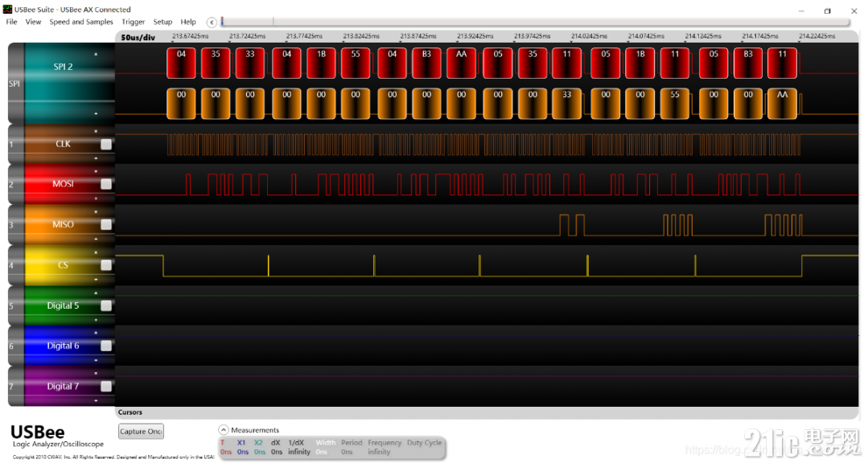This screenshot has height=463, width=868.
Task: Click the 214.22425ms time ruler mark
Action: [817, 36]
